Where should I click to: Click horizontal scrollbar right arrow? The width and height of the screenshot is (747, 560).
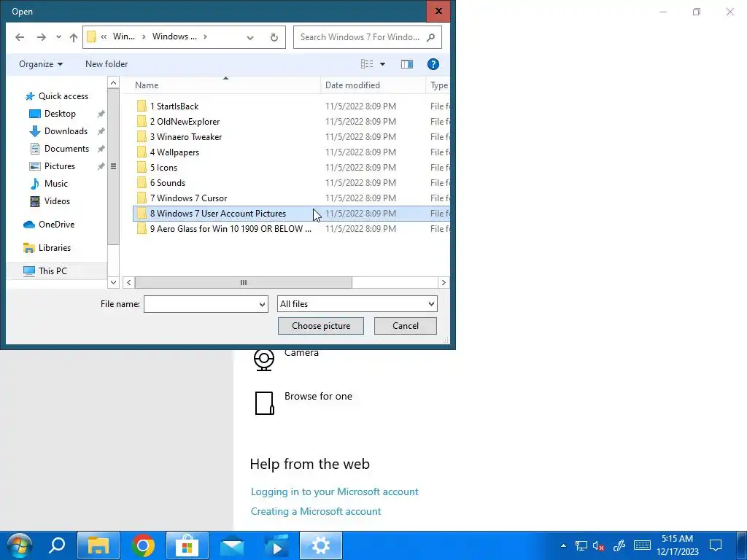pyautogui.click(x=444, y=282)
